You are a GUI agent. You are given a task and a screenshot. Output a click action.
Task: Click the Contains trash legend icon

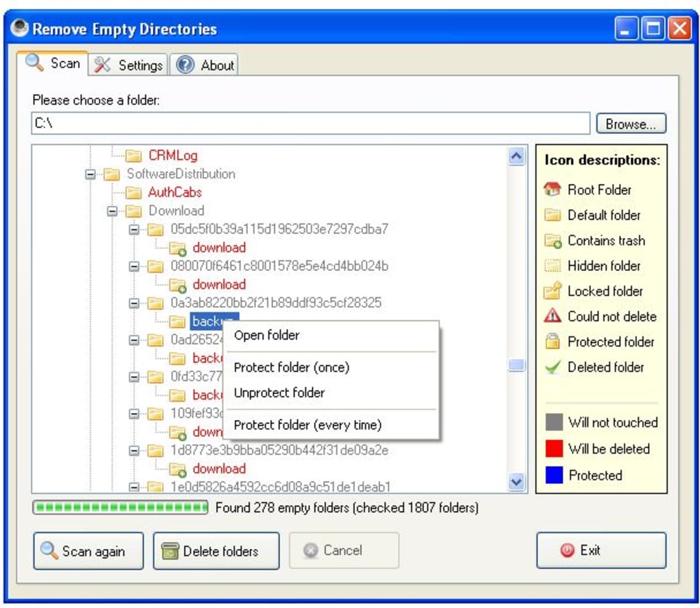(552, 240)
